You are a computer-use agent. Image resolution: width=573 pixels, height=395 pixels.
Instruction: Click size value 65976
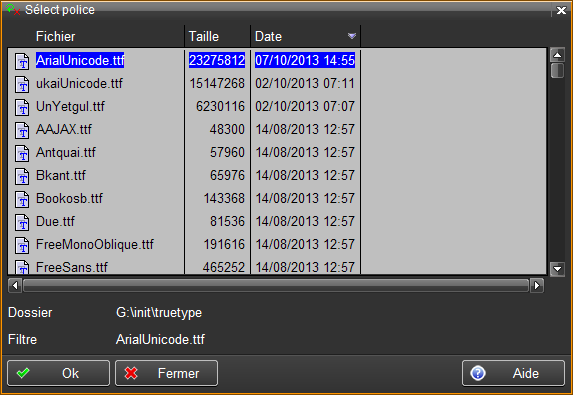click(227, 175)
